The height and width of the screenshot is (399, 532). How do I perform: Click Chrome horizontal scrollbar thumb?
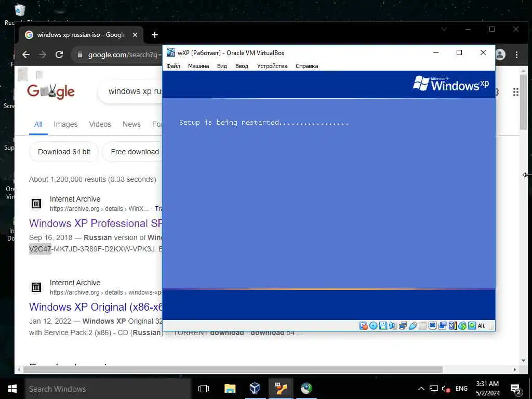coord(233,369)
